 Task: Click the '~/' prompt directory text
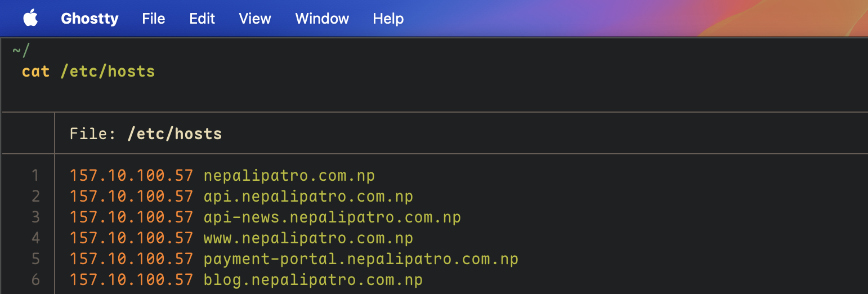point(21,51)
